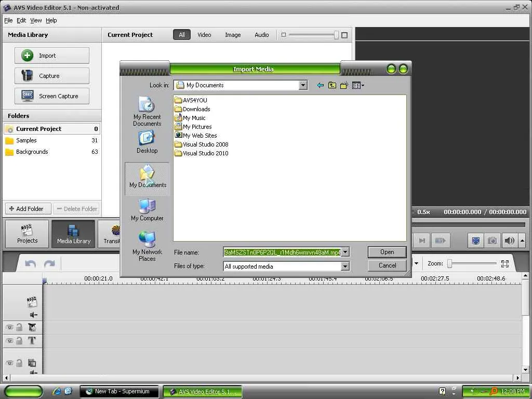This screenshot has height=399, width=532.
Task: Go back to last folder visited
Action: (x=320, y=85)
